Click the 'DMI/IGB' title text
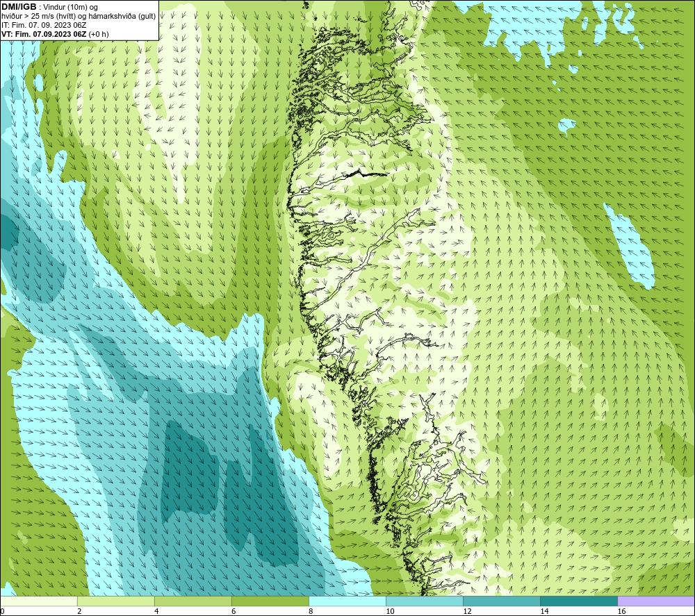Viewport: 695px width, 616px height. tap(19, 7)
